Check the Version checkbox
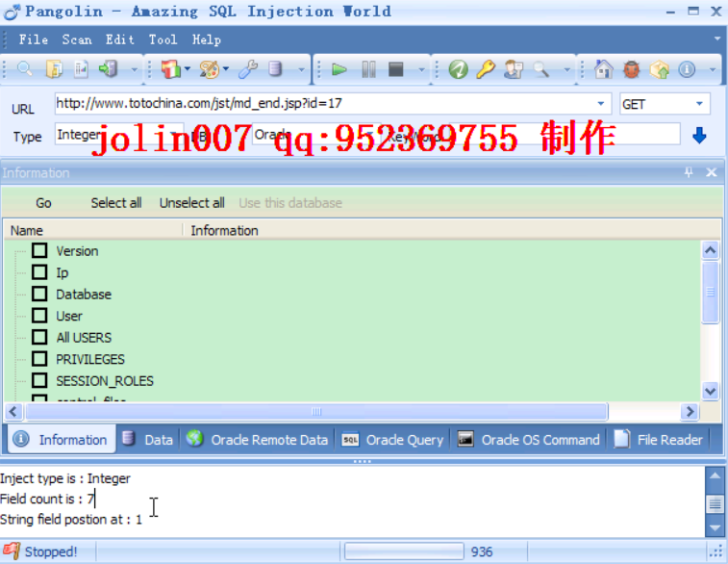The width and height of the screenshot is (728, 564). click(x=39, y=250)
